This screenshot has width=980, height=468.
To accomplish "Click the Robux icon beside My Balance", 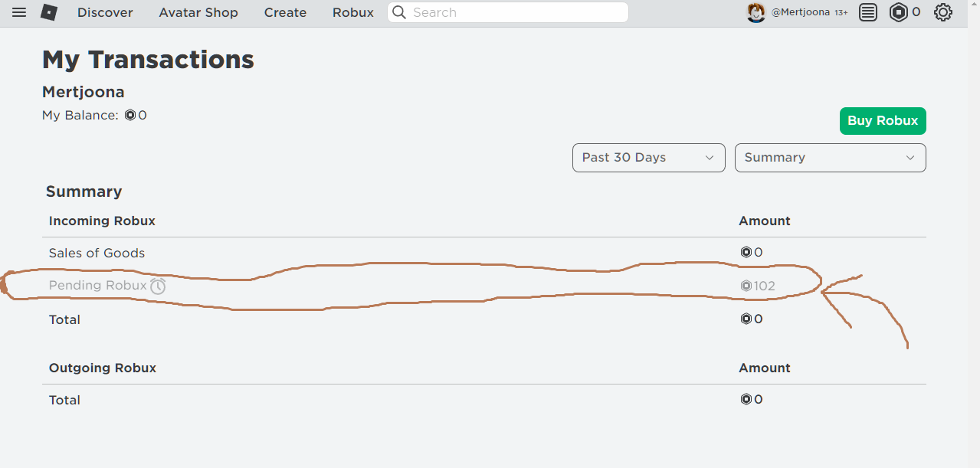I will [130, 116].
